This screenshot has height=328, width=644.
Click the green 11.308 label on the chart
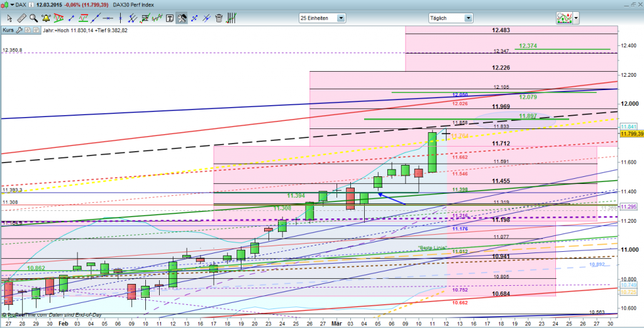tap(284, 208)
